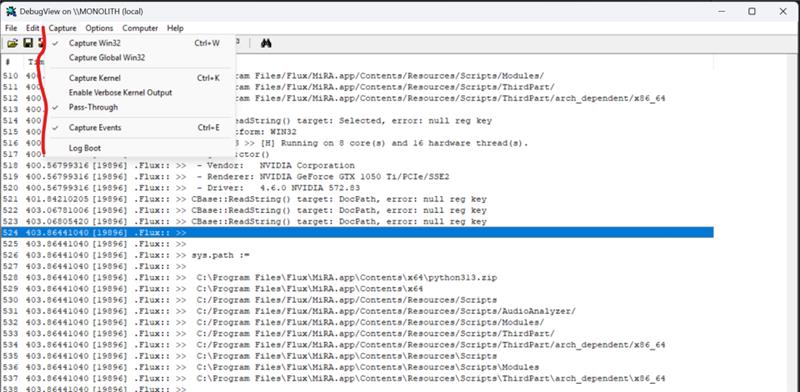This screenshot has width=800, height=392.
Task: Select row 514 with 'target: Selected' error
Action: pyautogui.click(x=357, y=120)
